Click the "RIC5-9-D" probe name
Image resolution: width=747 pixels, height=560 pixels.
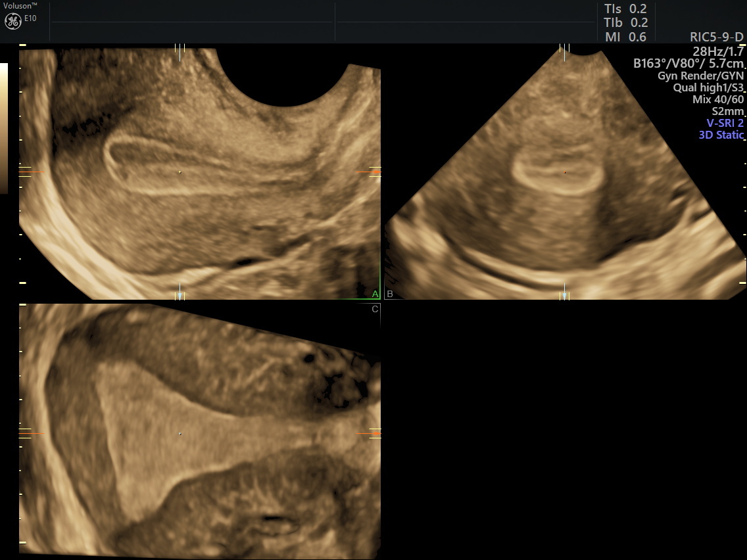[717, 37]
